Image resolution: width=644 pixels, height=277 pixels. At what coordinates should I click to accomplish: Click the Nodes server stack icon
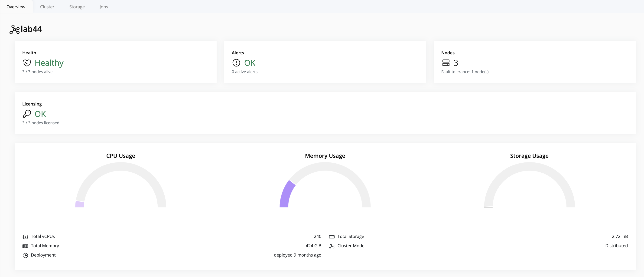click(x=446, y=63)
